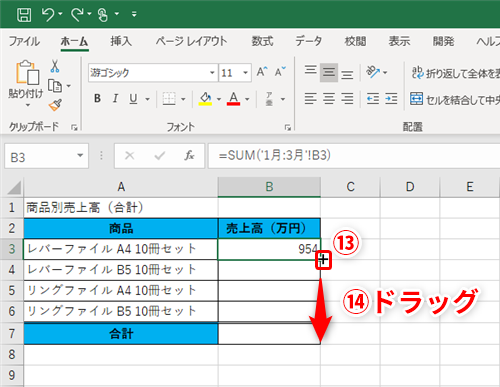Open the 校閲 ribbon tab
Image resolution: width=500 pixels, height=387 pixels.
coord(355,41)
